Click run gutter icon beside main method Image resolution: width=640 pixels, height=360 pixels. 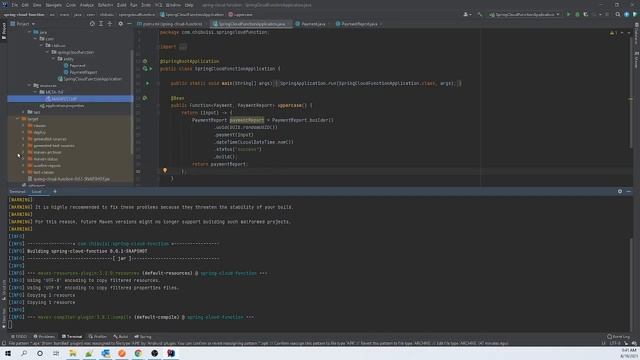(147, 83)
